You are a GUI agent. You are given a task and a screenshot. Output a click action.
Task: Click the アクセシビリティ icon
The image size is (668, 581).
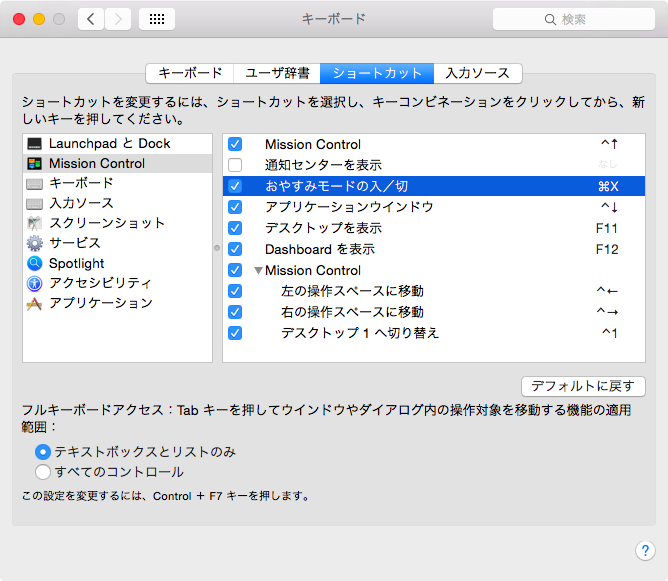[x=35, y=283]
